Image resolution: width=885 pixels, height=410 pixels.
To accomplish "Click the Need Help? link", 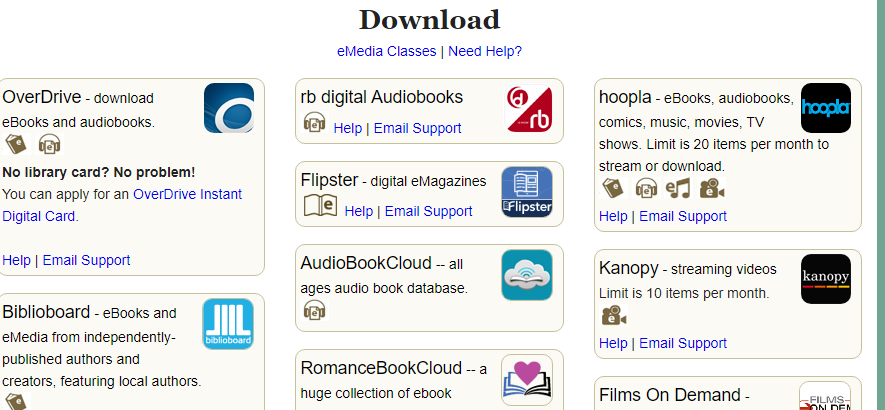I will 485,51.
